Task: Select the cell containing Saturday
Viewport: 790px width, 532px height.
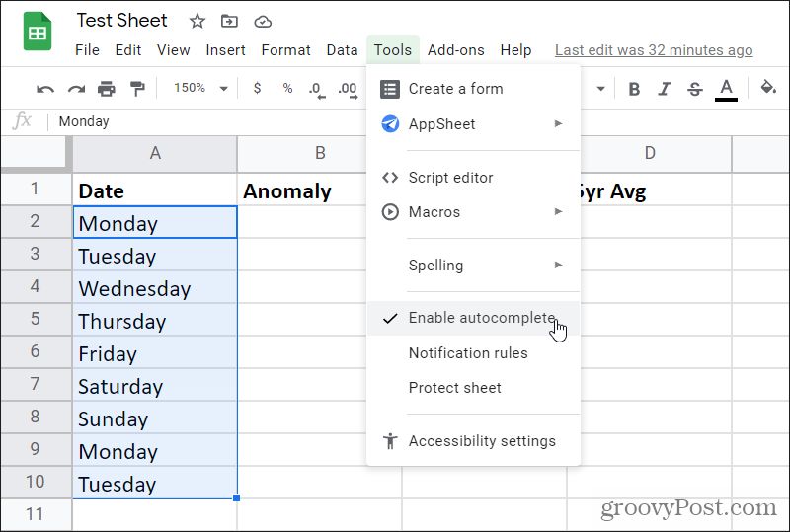Action: (x=155, y=385)
